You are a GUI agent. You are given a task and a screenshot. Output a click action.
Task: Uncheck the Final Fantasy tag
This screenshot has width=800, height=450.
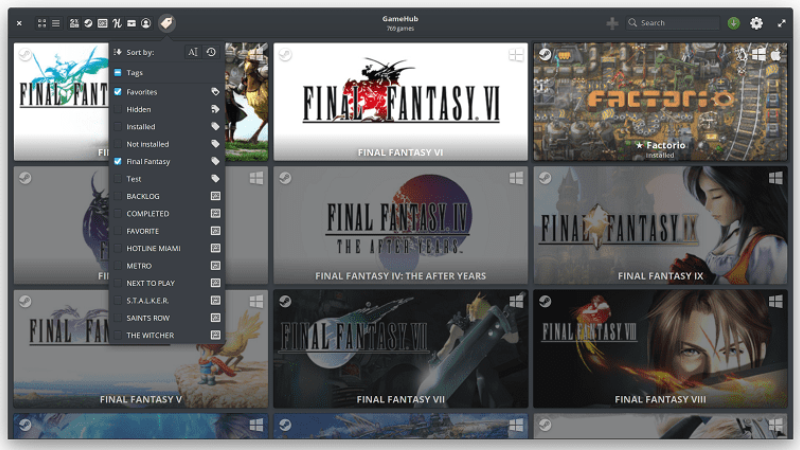pyautogui.click(x=118, y=161)
